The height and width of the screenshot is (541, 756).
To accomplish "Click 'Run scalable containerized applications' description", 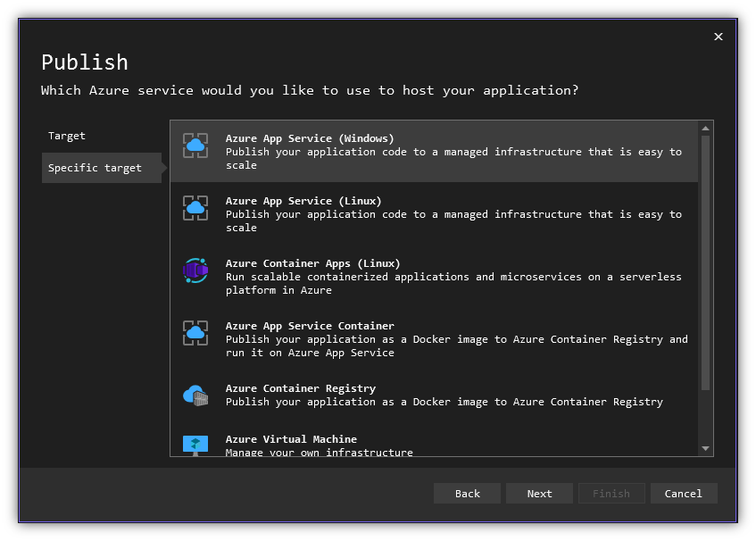I will [x=453, y=284].
